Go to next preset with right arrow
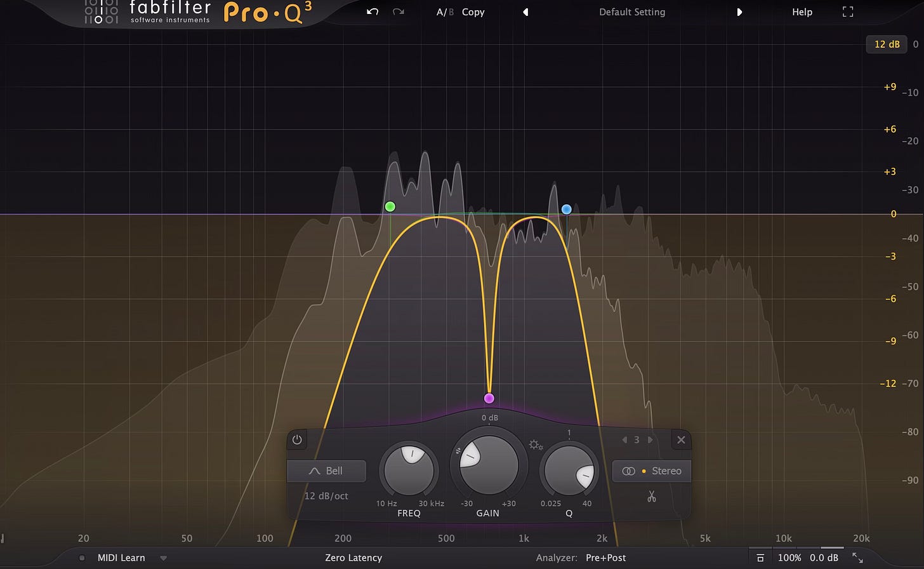Image resolution: width=924 pixels, height=569 pixels. [739, 12]
